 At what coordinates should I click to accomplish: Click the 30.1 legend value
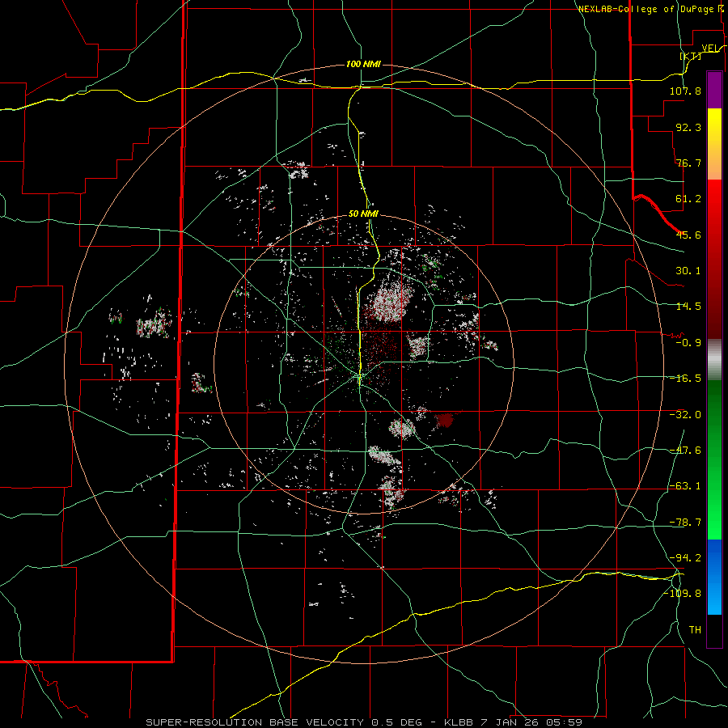pyautogui.click(x=688, y=271)
